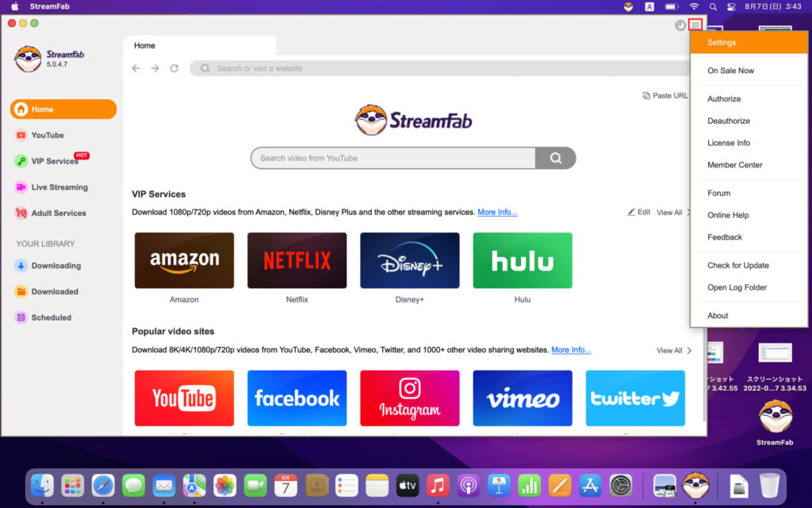Open the Trash in the Dock
The width and height of the screenshot is (812, 508).
coord(769,486)
